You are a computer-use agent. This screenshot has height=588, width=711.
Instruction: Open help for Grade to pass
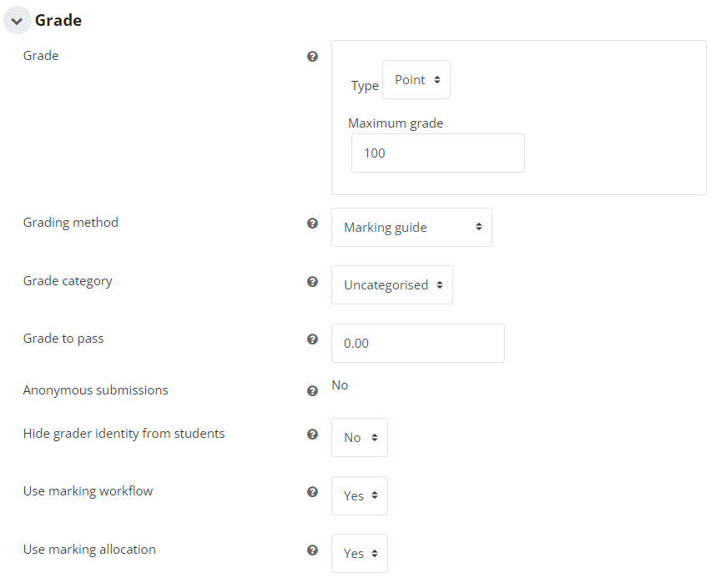click(x=312, y=339)
